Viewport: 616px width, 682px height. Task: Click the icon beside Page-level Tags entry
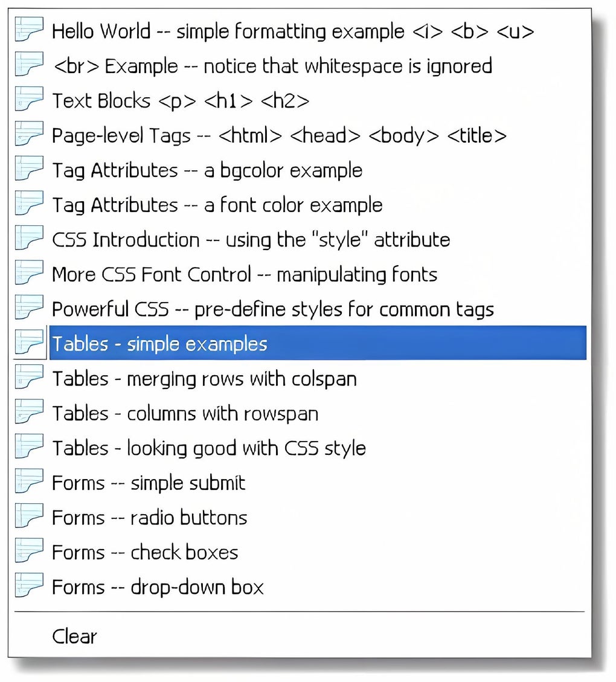pyautogui.click(x=29, y=135)
